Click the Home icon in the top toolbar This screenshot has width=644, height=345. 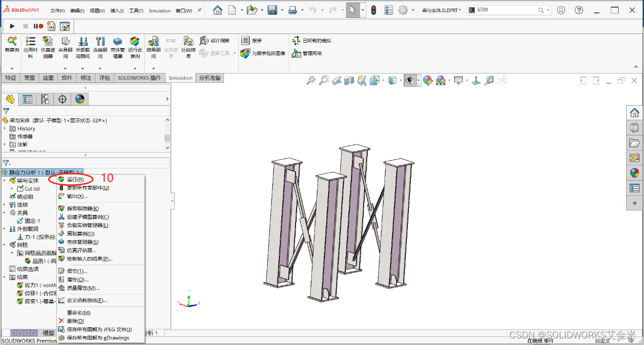(217, 10)
